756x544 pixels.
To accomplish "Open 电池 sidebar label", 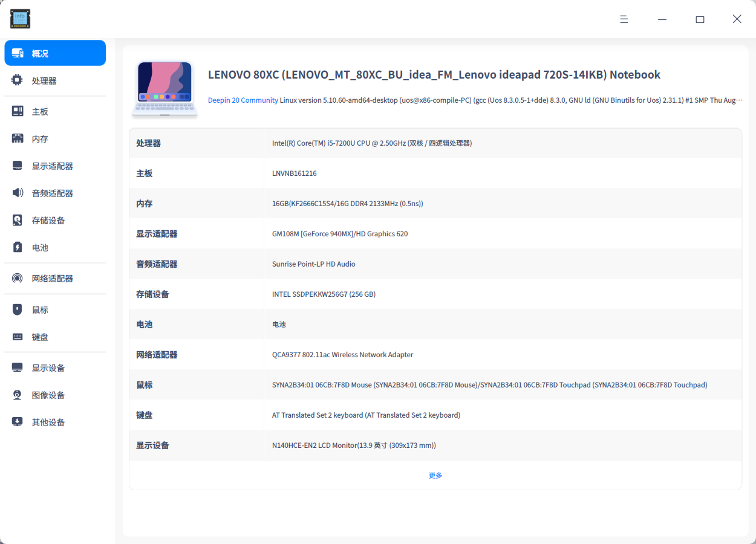I will point(40,247).
